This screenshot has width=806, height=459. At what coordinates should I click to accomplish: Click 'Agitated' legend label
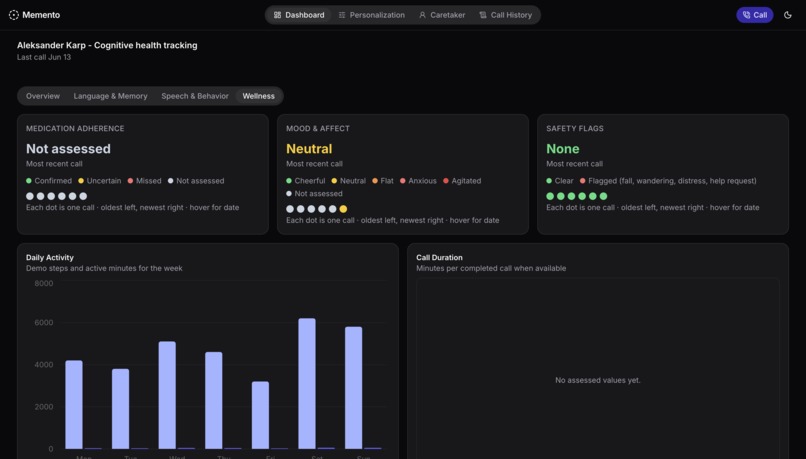[466, 181]
